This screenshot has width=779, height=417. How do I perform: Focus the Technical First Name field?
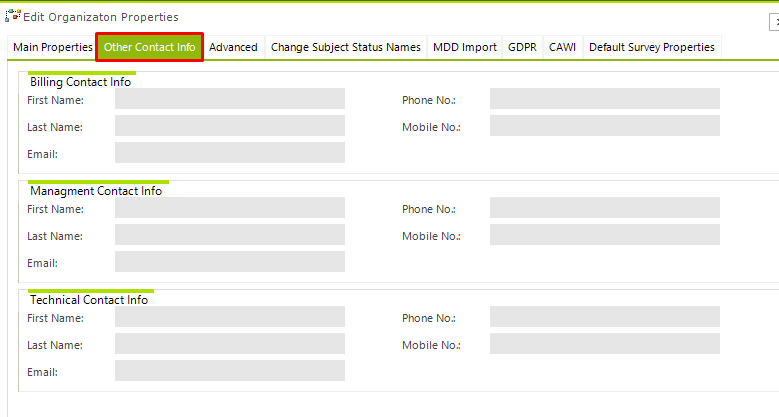[x=230, y=317]
